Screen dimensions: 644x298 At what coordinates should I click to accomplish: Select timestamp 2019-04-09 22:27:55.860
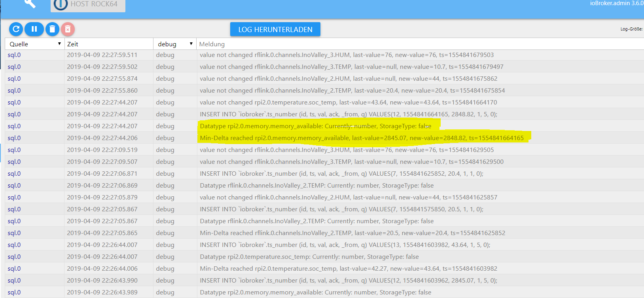[102, 91]
